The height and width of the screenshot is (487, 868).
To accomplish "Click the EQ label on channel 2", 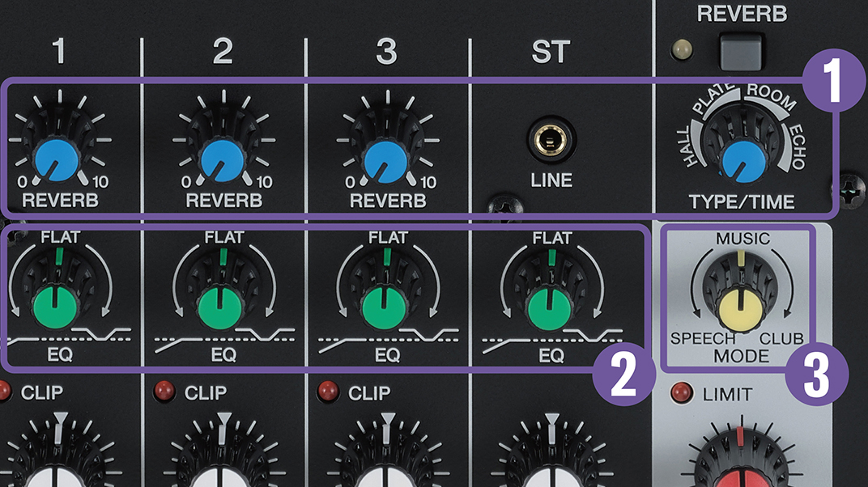I will point(223,355).
